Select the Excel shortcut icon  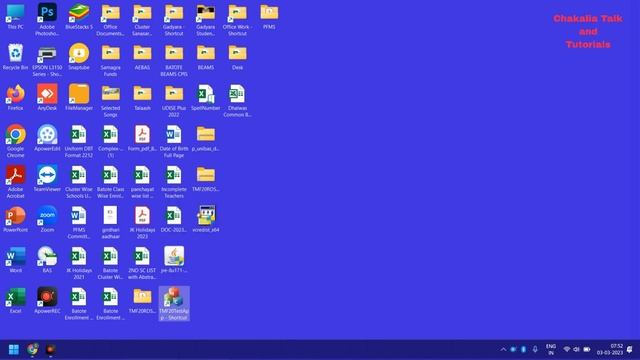16,300
